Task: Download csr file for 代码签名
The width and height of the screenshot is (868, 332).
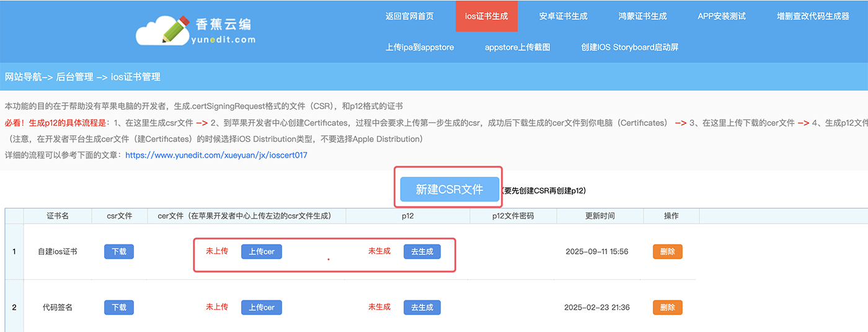Action: coord(119,307)
